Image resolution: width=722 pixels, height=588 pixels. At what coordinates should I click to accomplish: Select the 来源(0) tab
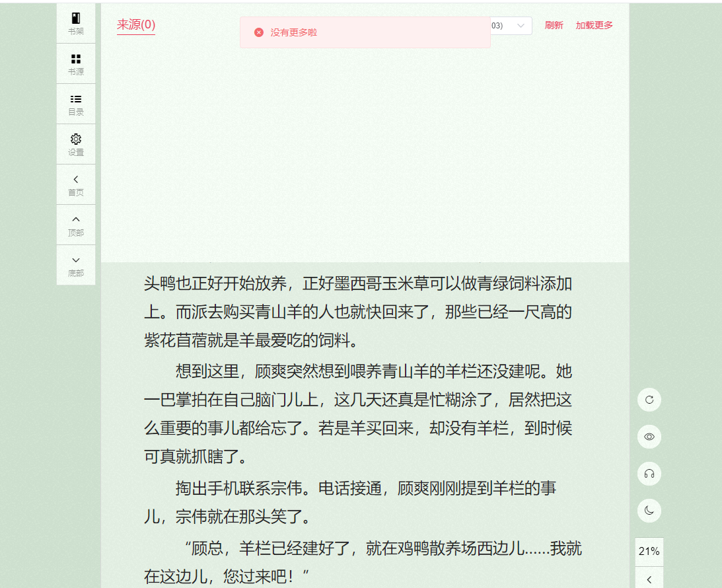(x=136, y=24)
